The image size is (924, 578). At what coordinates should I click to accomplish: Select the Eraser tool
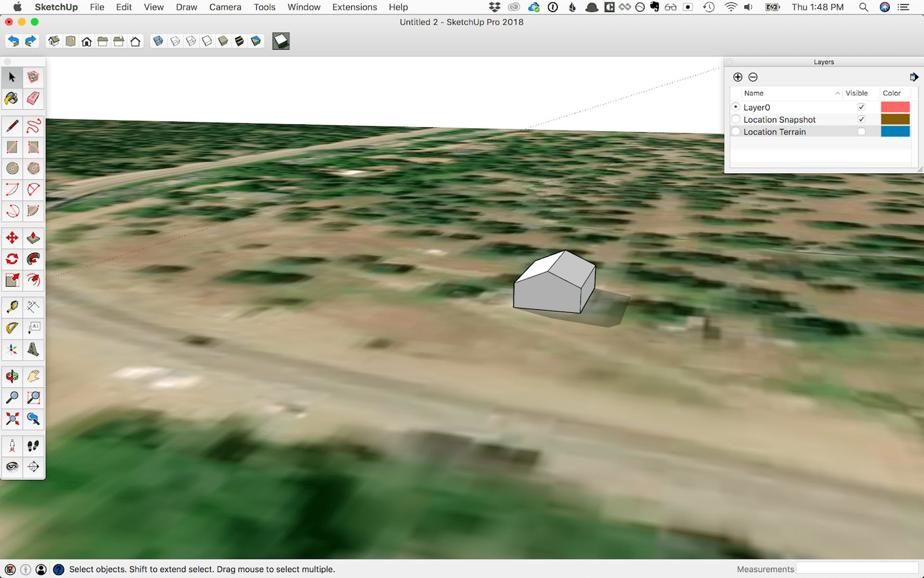tap(33, 98)
